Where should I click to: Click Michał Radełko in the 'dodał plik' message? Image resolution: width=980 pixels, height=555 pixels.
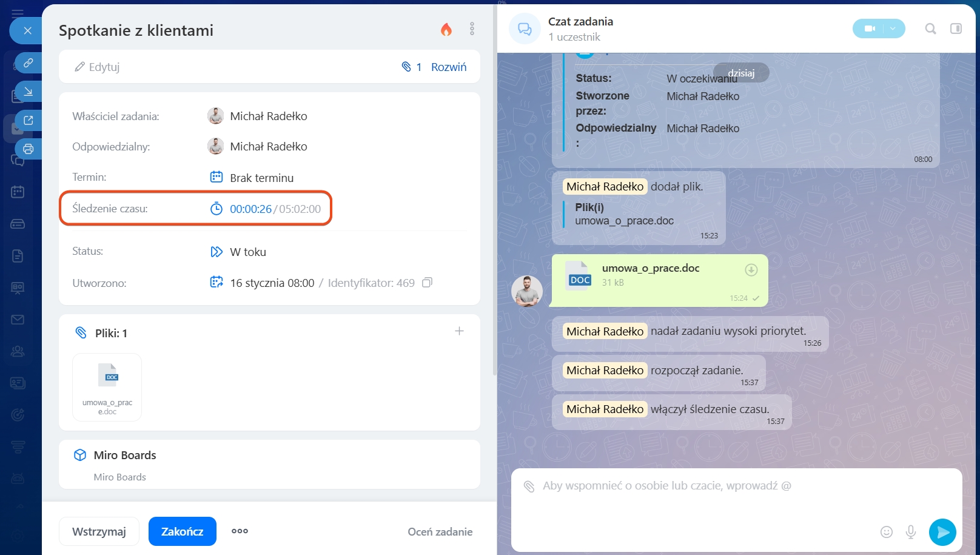(x=605, y=186)
